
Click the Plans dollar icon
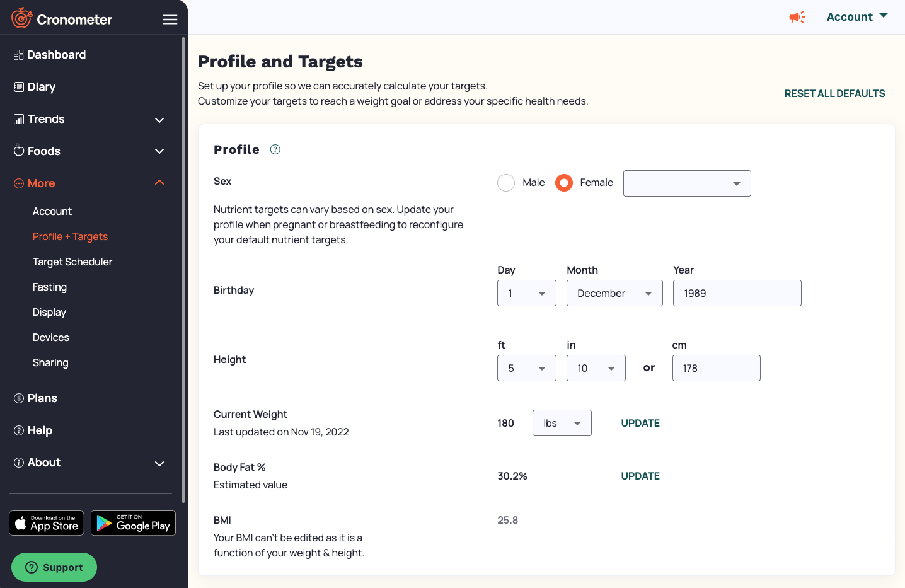(x=19, y=398)
